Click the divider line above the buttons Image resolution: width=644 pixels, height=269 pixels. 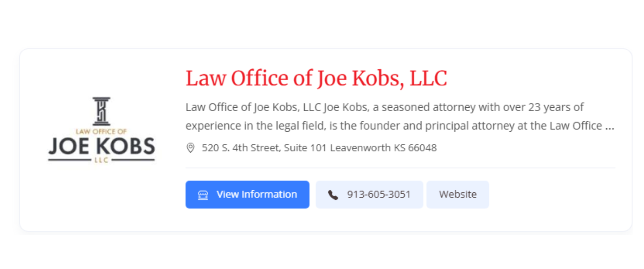(400, 168)
